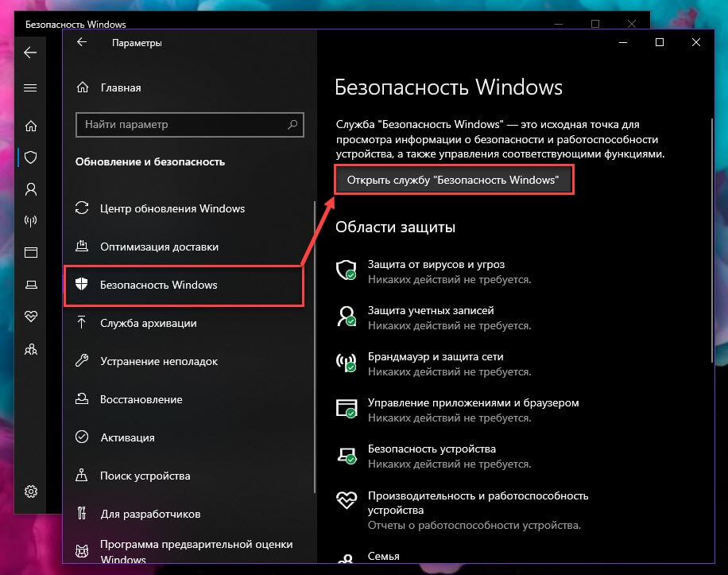
Task: Select account protection person icon in sidebar
Action: coord(31,189)
